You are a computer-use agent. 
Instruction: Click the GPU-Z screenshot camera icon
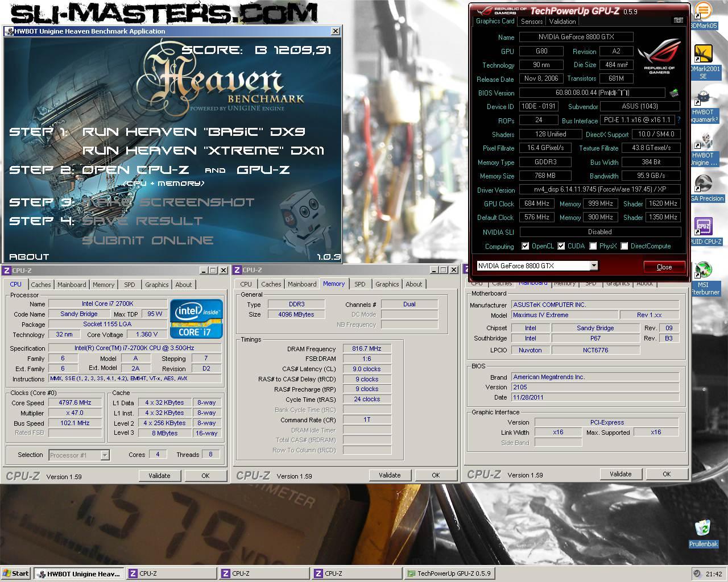pyautogui.click(x=678, y=20)
